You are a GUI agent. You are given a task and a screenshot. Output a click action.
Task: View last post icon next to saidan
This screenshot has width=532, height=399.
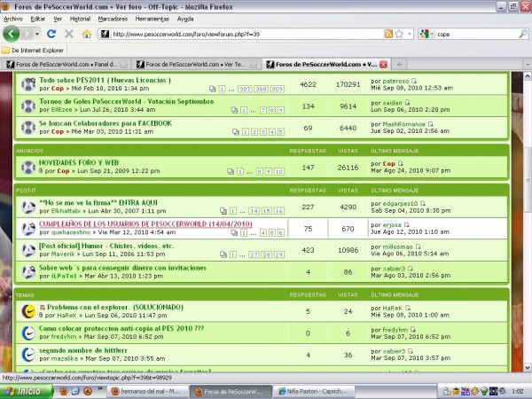[x=407, y=103]
